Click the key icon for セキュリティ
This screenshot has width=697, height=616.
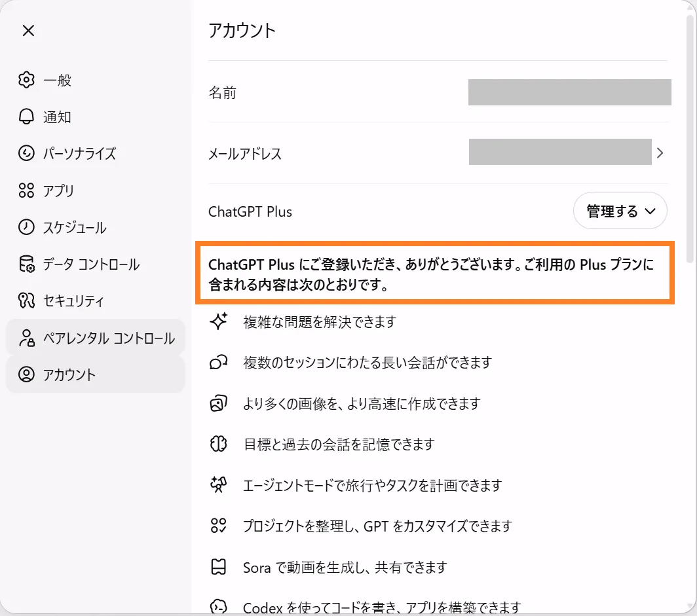click(x=26, y=301)
